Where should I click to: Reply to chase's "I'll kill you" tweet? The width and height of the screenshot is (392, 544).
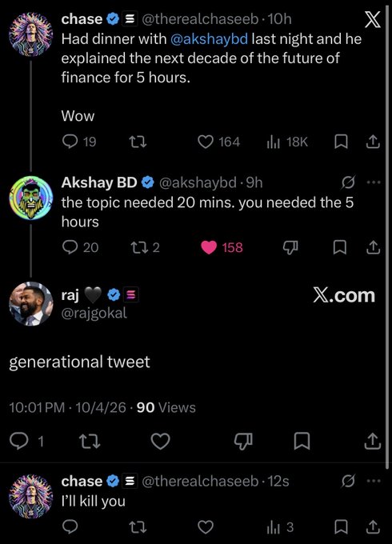coord(70,527)
